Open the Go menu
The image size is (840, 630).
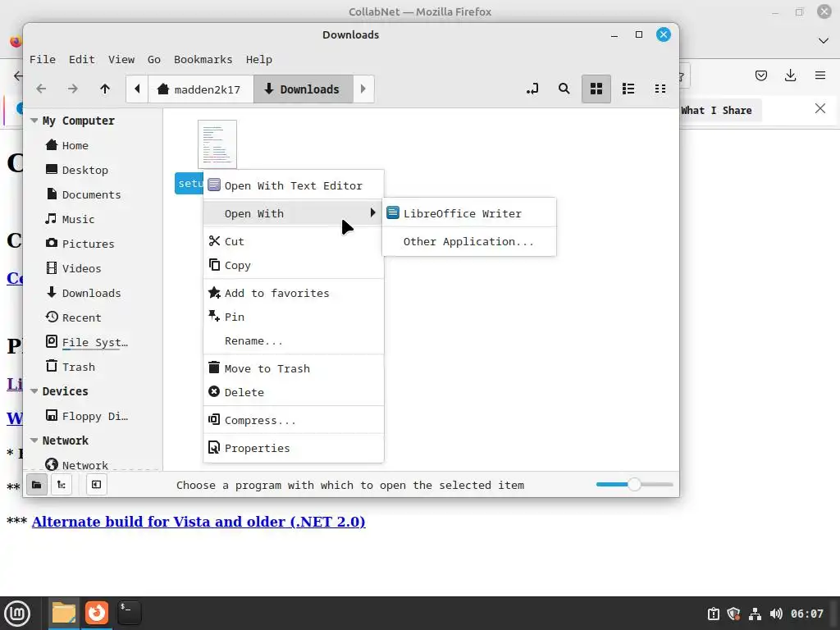[153, 59]
